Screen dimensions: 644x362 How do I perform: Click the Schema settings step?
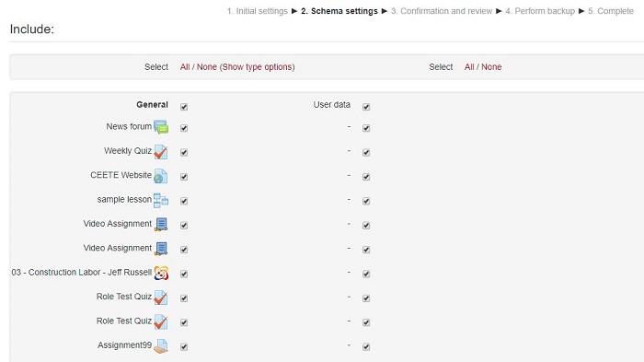[x=339, y=11]
